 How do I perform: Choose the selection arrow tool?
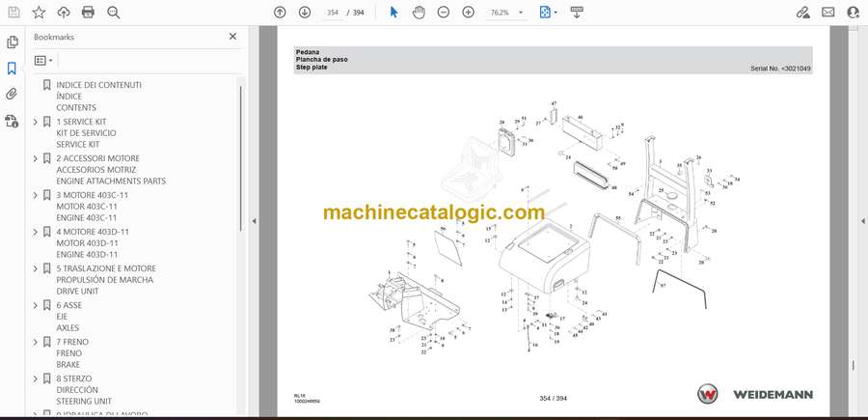coord(393,13)
